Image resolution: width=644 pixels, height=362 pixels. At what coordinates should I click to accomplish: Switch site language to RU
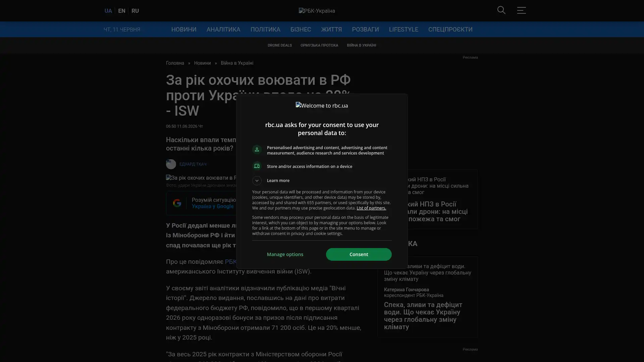[135, 11]
